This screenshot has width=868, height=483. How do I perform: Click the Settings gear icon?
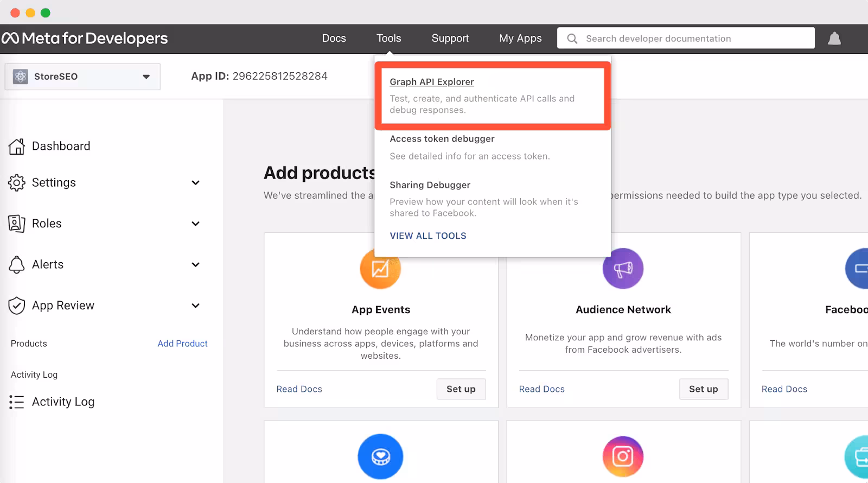click(x=17, y=183)
